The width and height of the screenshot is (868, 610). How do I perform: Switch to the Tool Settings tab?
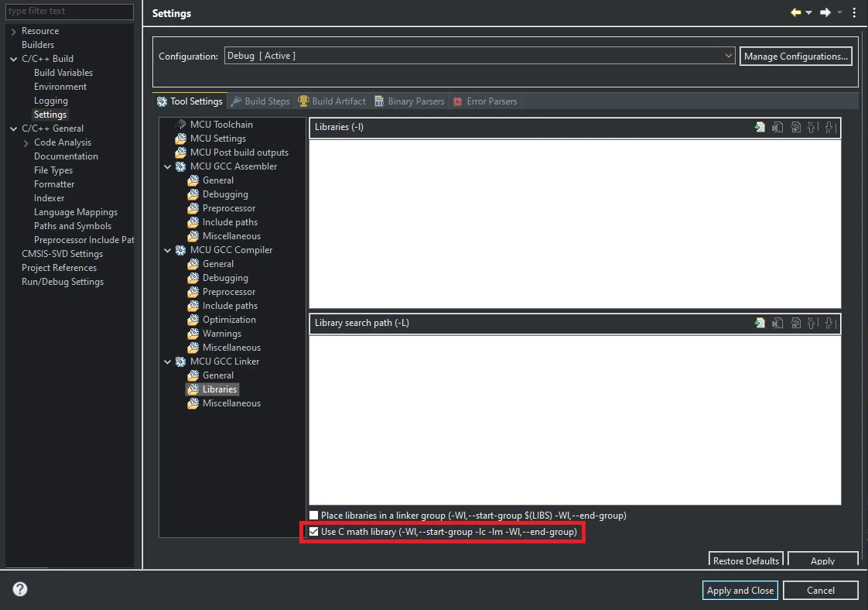(x=190, y=101)
